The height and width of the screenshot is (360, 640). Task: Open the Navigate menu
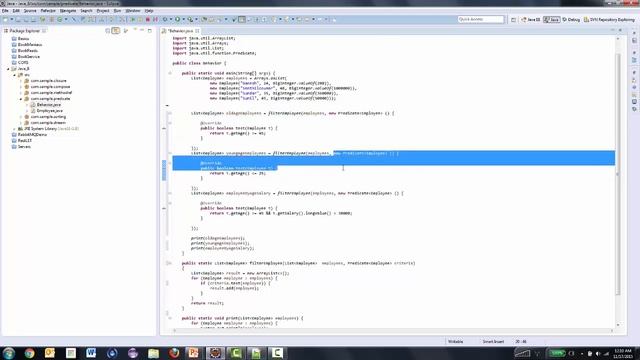tap(68, 11)
